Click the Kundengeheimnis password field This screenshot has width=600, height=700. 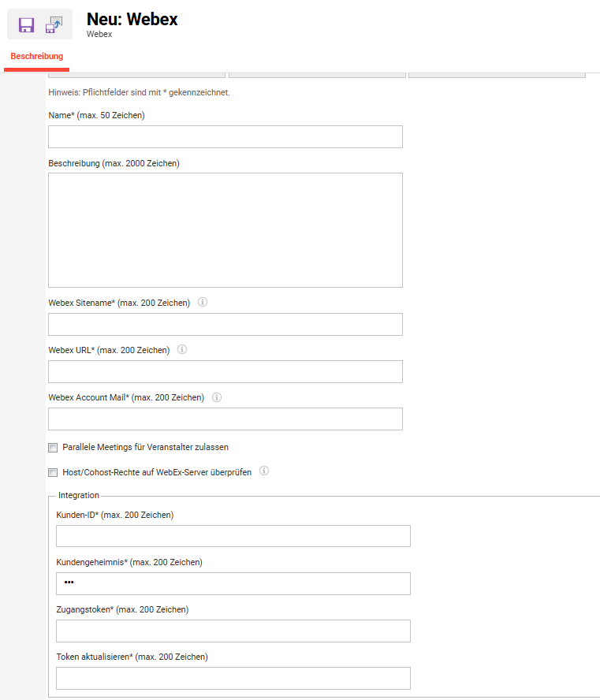pos(233,583)
